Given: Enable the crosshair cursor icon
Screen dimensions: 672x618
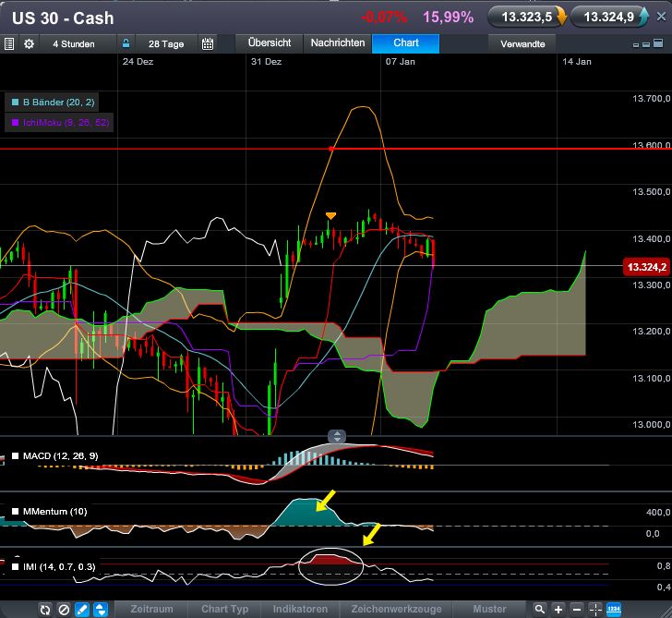Looking at the screenshot, I should pos(595,609).
